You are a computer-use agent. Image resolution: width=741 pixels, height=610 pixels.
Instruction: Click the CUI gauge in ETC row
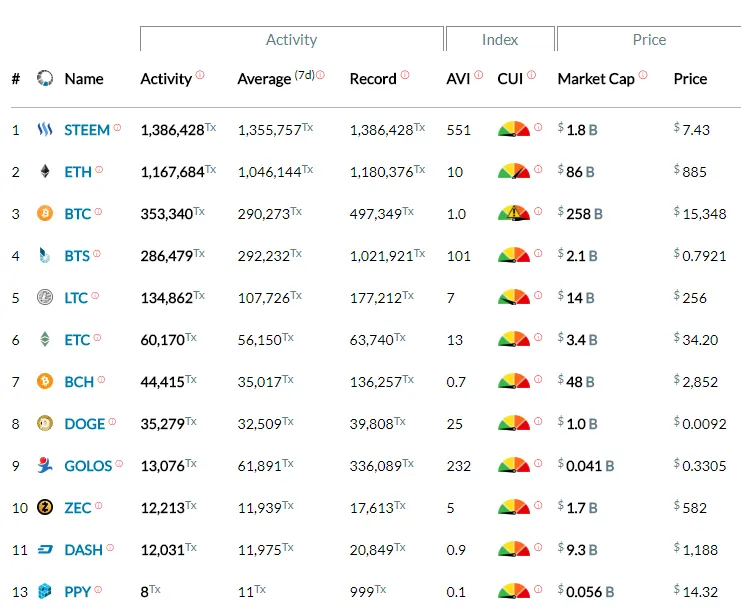point(514,339)
